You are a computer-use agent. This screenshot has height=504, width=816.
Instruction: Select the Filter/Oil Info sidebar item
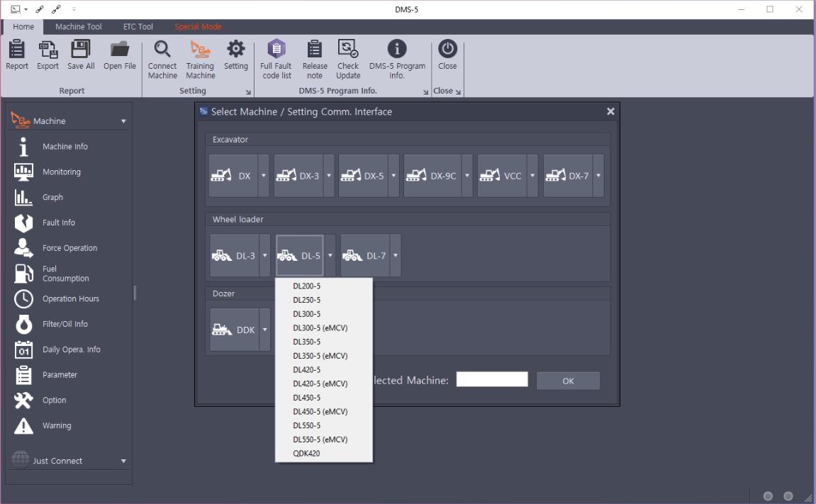point(65,324)
